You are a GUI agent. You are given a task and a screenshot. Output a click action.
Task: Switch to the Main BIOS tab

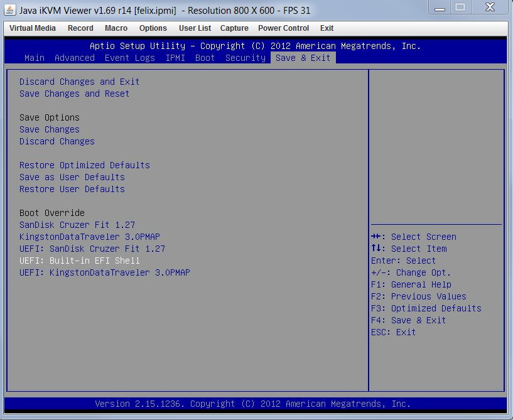pyautogui.click(x=35, y=58)
